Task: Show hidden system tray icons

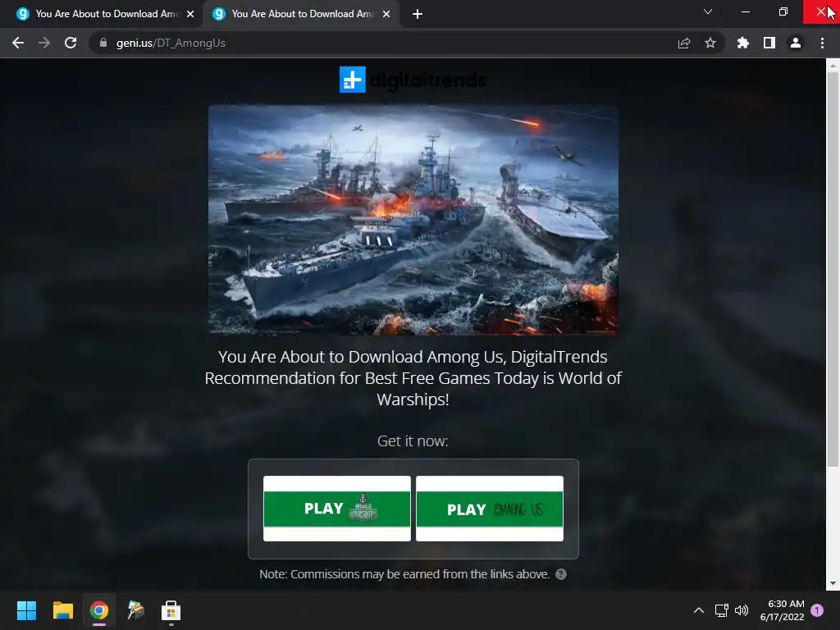Action: (699, 610)
